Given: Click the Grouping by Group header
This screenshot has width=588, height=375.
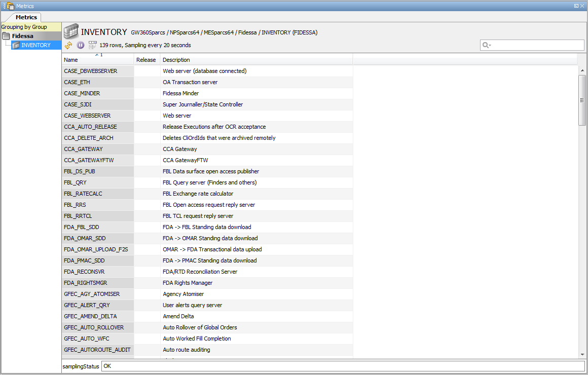Looking at the screenshot, I should [x=31, y=27].
